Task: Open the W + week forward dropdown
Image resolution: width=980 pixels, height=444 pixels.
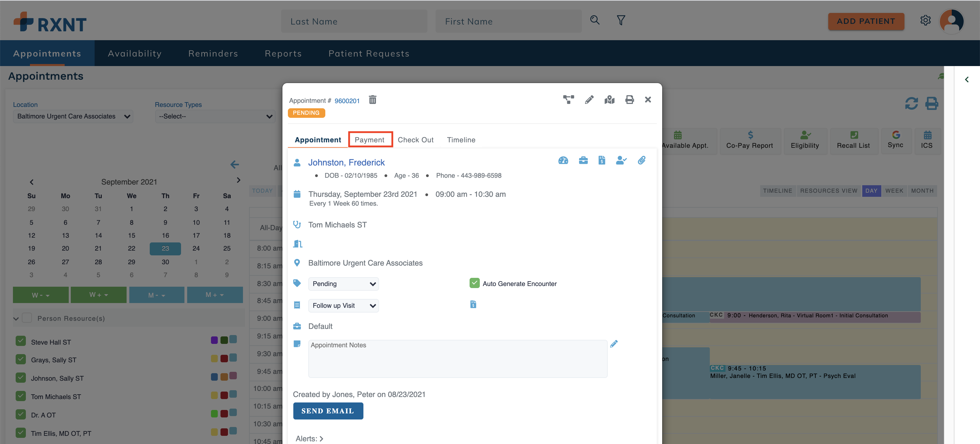Action: coord(99,295)
